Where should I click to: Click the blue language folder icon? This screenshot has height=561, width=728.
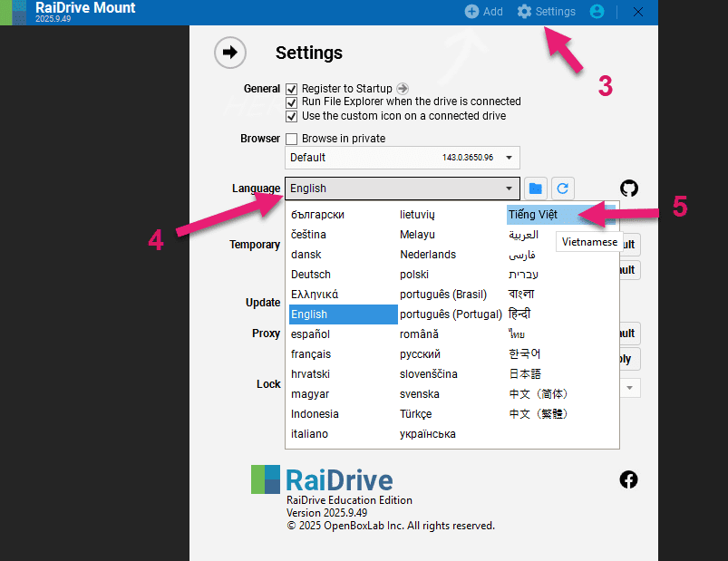pos(536,189)
